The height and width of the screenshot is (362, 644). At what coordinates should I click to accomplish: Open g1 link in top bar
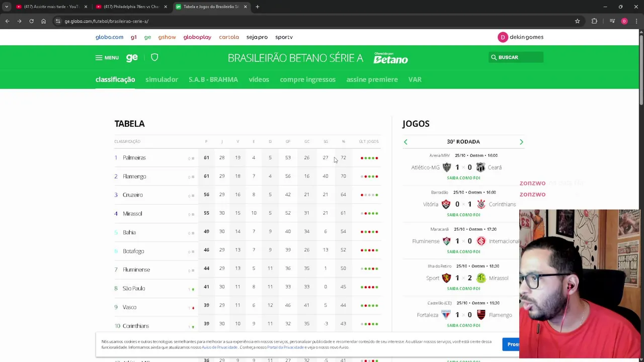point(133,37)
